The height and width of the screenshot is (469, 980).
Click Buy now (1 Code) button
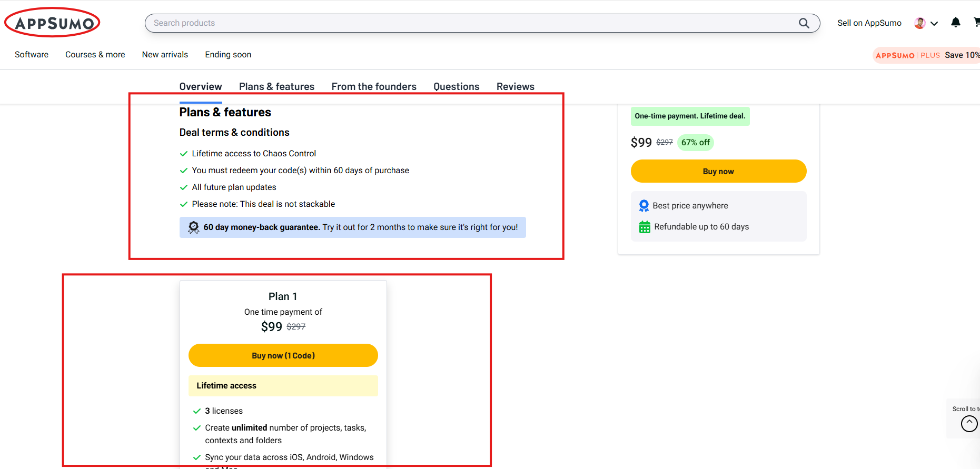pyautogui.click(x=283, y=356)
